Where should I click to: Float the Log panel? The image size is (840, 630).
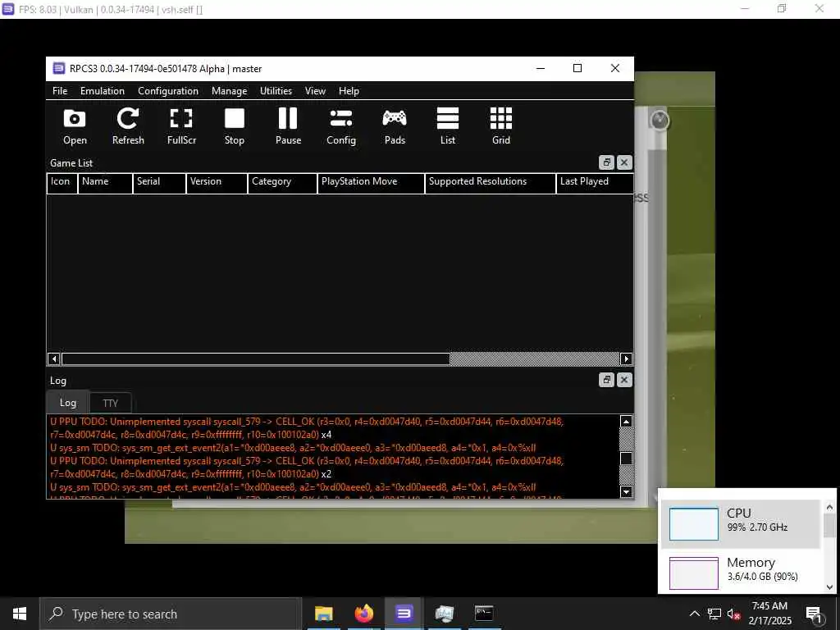[606, 380]
